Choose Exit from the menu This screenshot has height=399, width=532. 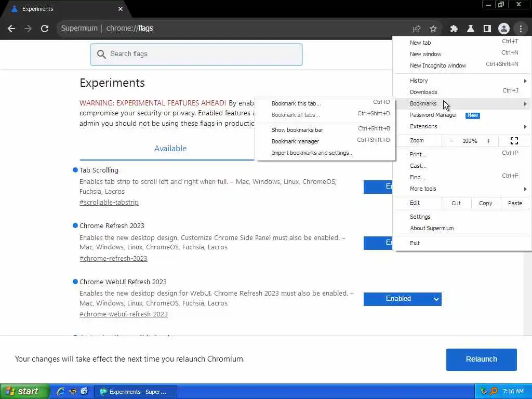pyautogui.click(x=462, y=243)
